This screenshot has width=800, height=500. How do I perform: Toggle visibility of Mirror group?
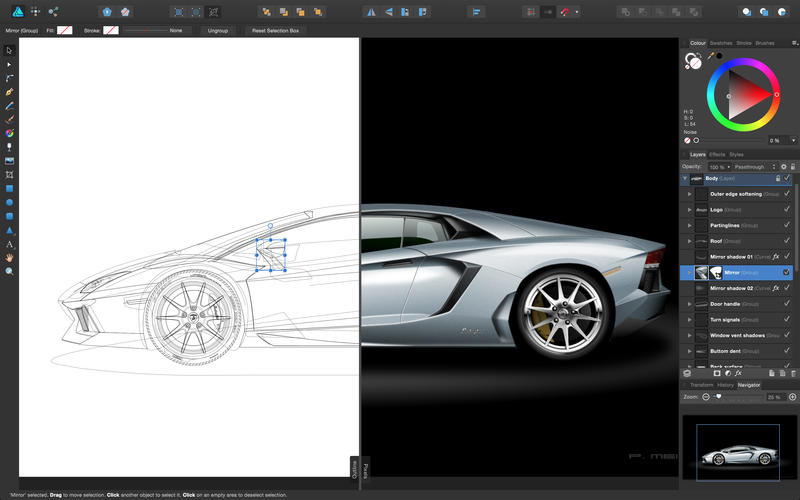click(786, 272)
